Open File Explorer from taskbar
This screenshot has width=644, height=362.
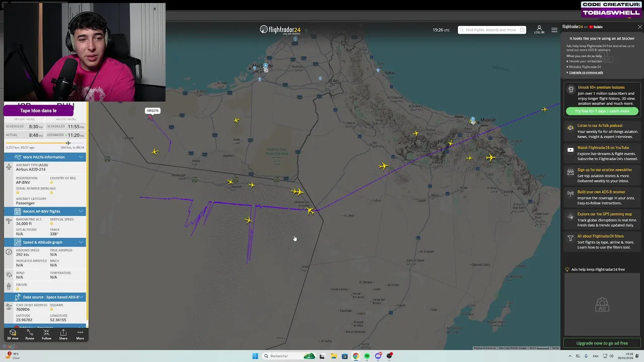333,356
